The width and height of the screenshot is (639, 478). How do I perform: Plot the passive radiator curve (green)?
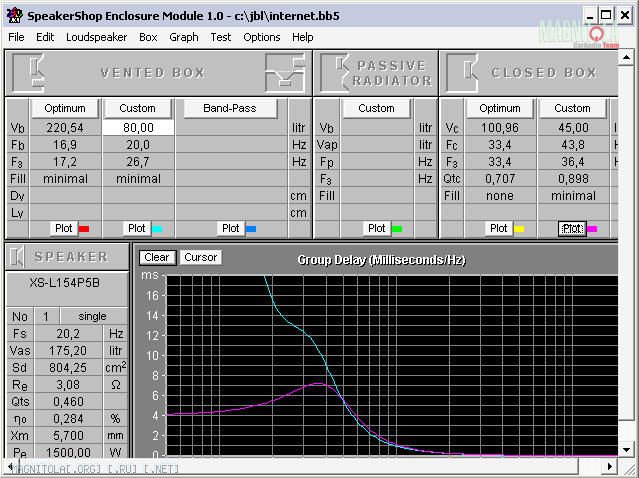click(376, 228)
